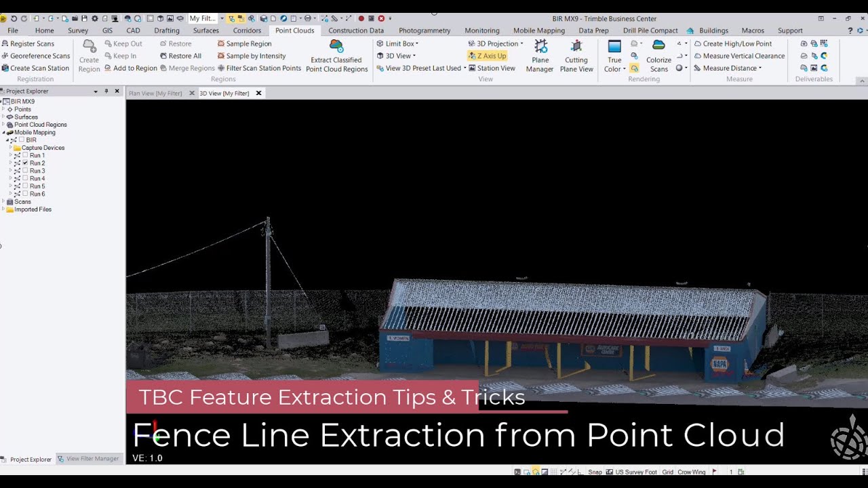Click Create Scan Station command

coord(35,68)
